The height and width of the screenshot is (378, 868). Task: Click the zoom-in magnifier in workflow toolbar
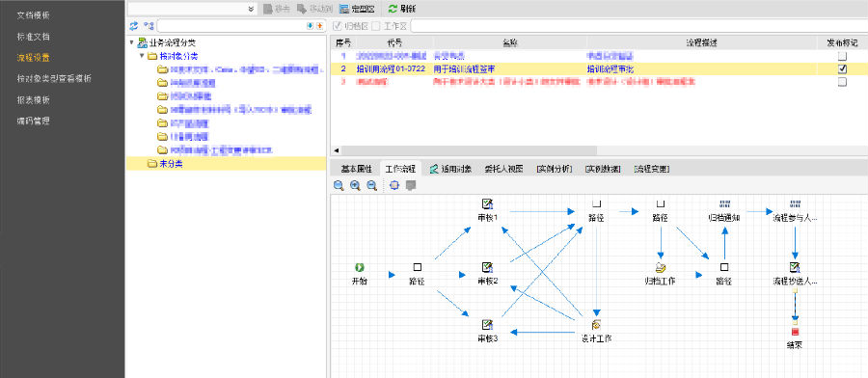pos(355,186)
